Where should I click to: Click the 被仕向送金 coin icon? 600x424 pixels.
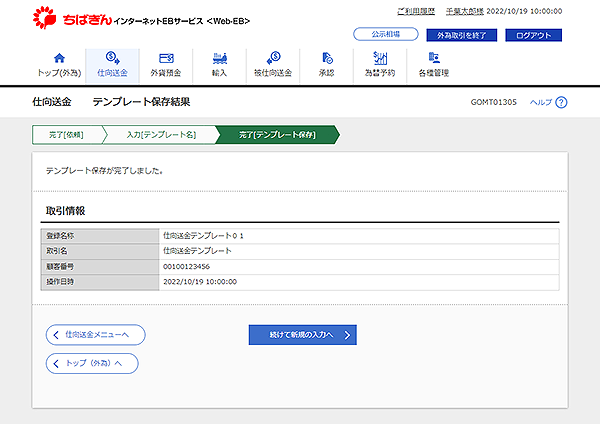click(x=273, y=58)
